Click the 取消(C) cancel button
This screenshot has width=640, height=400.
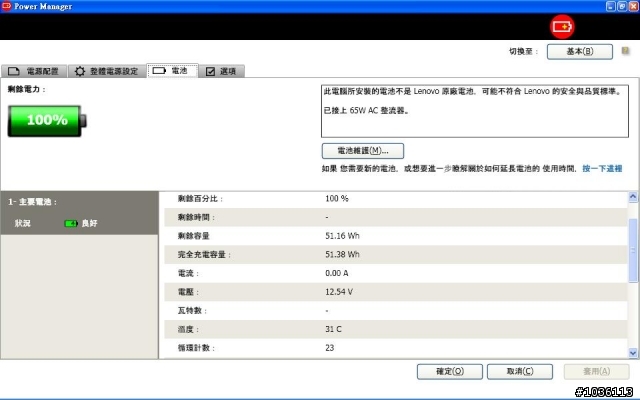pos(520,371)
